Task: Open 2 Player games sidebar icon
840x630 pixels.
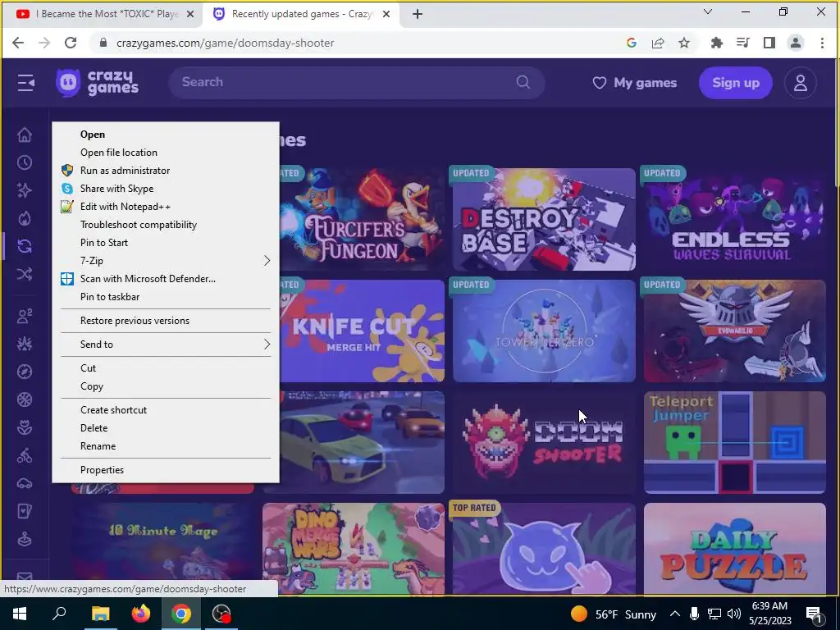Action: 25,316
